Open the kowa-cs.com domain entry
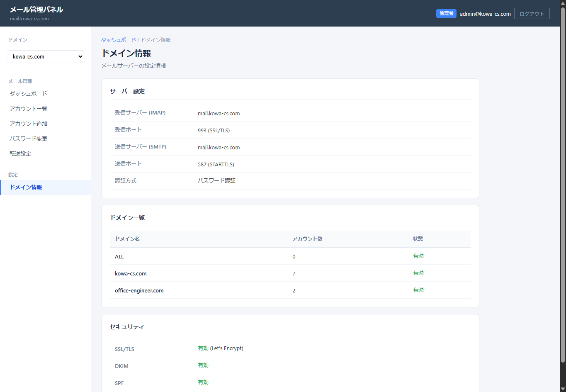566x392 pixels. click(x=131, y=273)
